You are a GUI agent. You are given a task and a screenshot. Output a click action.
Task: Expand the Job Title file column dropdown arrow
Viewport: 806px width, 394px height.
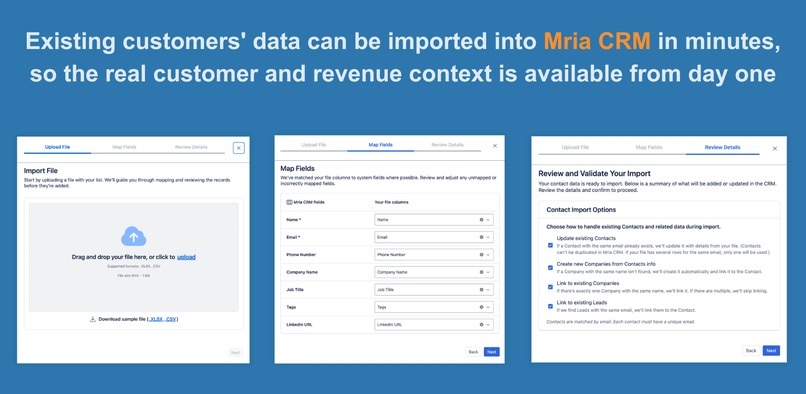488,290
